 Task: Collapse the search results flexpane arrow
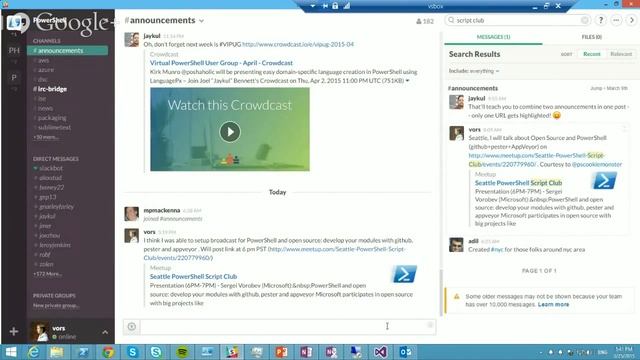pos(631,20)
